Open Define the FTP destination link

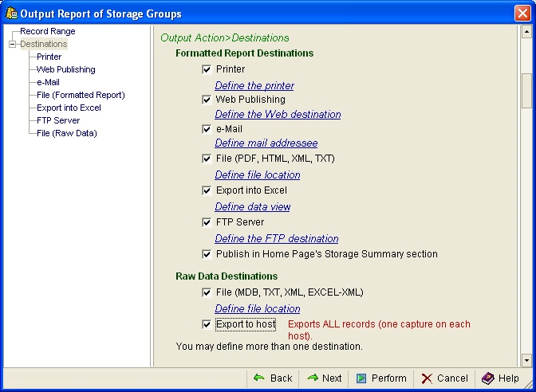[x=277, y=238]
